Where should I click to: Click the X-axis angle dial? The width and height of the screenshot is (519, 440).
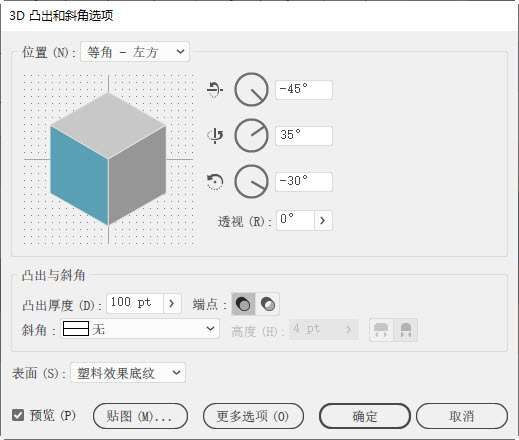click(x=251, y=90)
